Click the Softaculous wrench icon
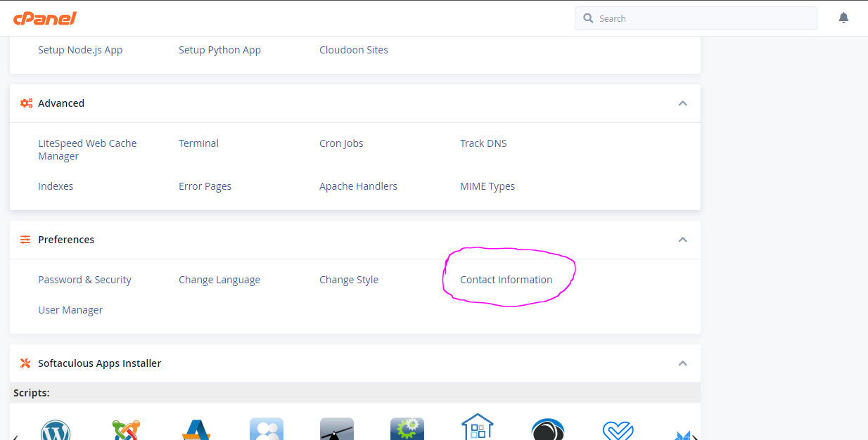The width and height of the screenshot is (868, 440). (x=25, y=363)
